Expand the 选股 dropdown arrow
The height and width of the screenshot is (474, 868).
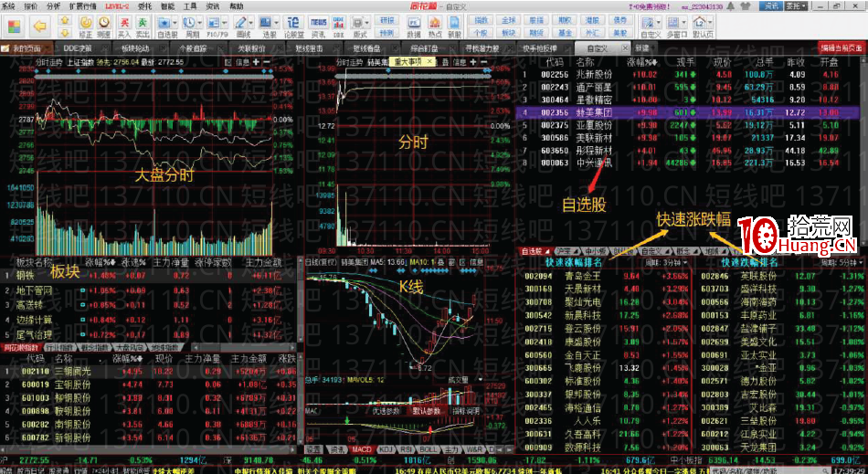[x=277, y=23]
